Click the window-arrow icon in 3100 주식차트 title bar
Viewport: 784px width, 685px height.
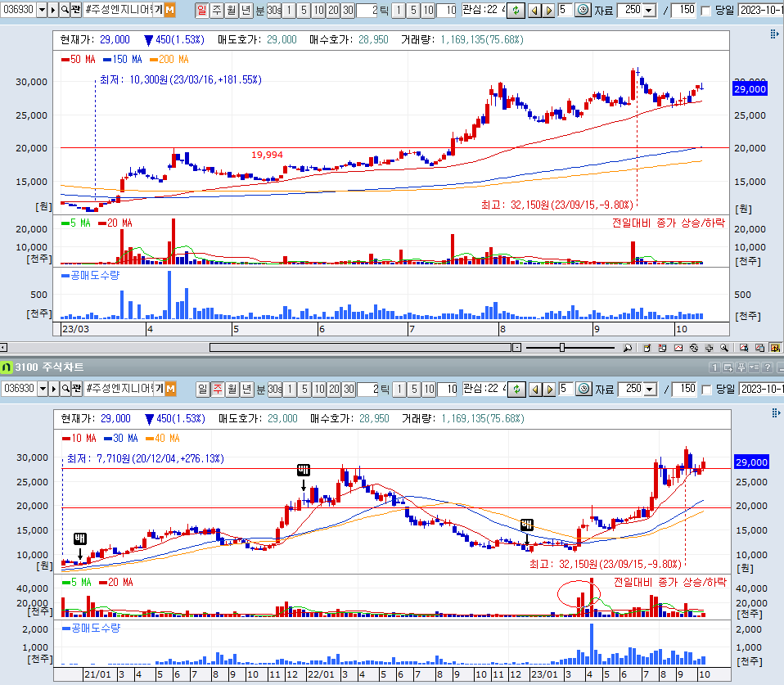coord(728,367)
